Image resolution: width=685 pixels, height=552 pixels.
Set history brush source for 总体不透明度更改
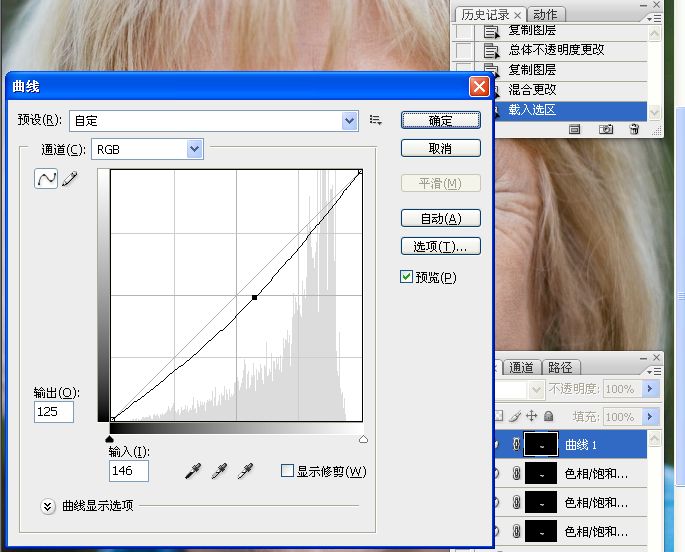point(464,51)
